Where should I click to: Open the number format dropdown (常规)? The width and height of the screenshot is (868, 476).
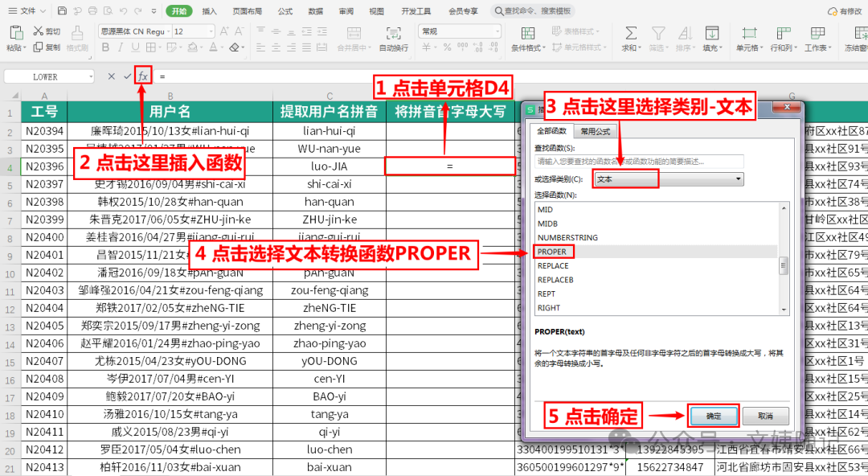click(x=460, y=31)
